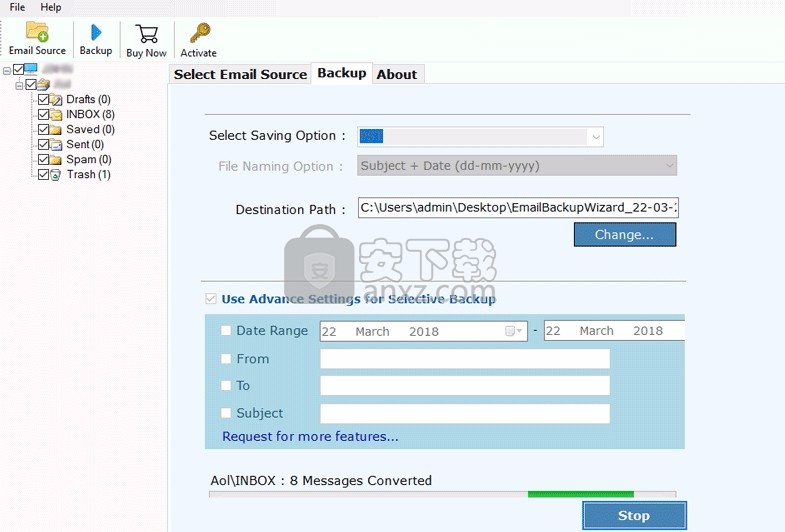Open Request for more features link
785x532 pixels.
pos(310,437)
